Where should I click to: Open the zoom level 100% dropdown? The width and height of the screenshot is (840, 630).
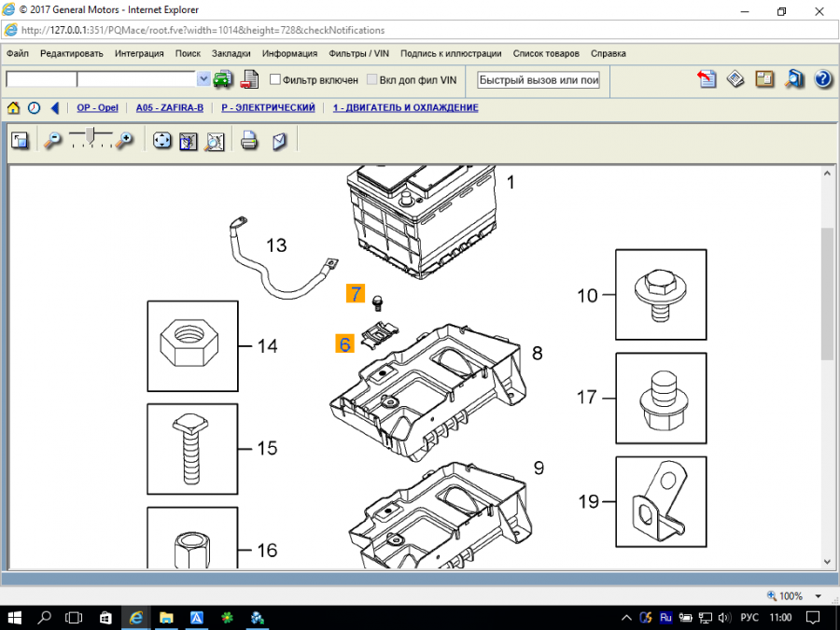click(x=818, y=595)
